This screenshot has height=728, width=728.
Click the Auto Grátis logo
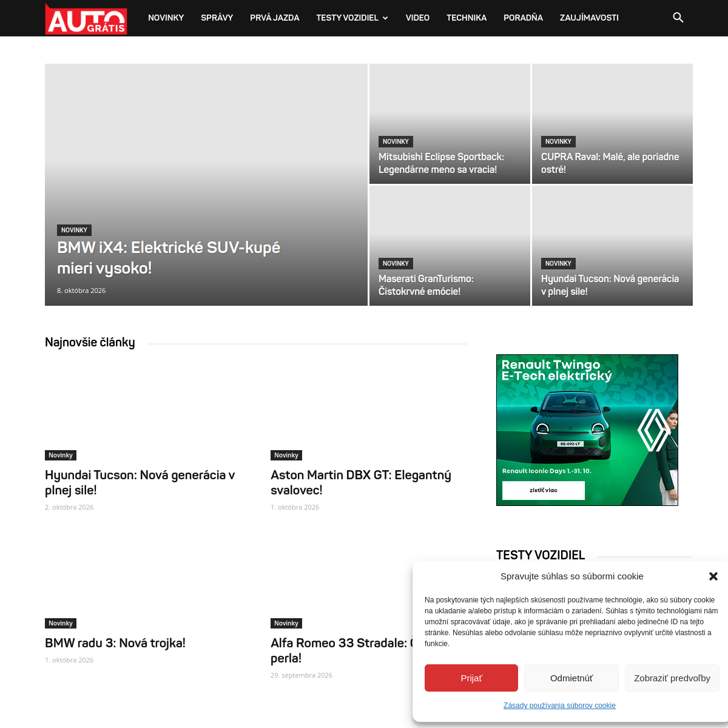coord(86,19)
